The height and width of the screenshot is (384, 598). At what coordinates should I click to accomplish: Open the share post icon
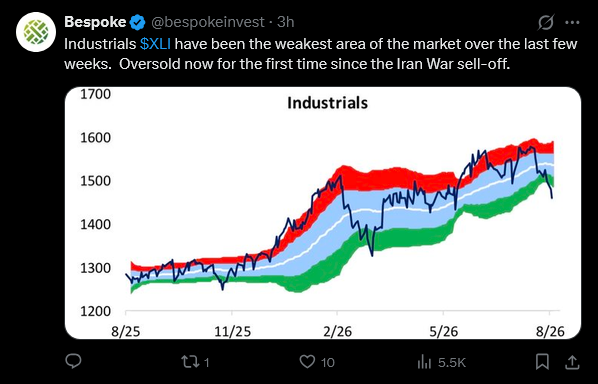[x=572, y=362]
